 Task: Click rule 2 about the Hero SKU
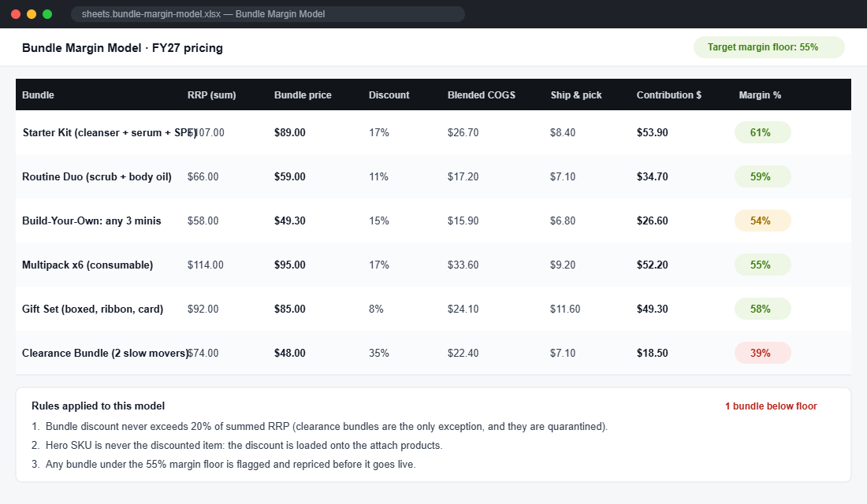[237, 446]
